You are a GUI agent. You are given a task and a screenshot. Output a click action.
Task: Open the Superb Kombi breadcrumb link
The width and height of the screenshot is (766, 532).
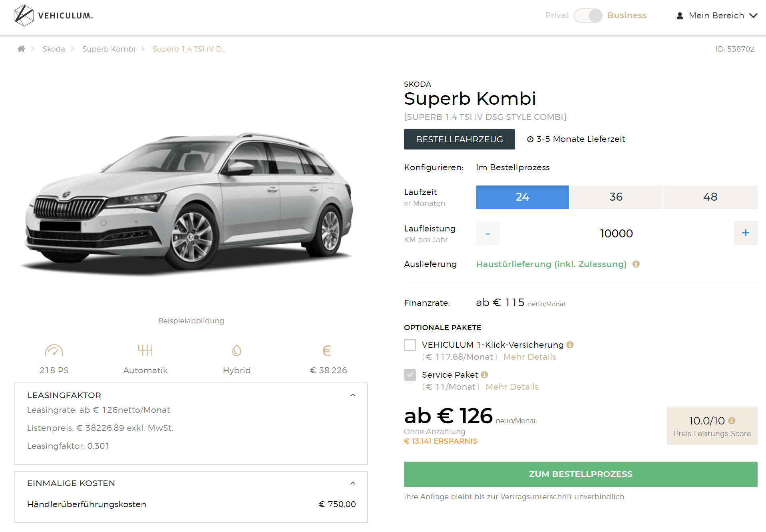[109, 49]
